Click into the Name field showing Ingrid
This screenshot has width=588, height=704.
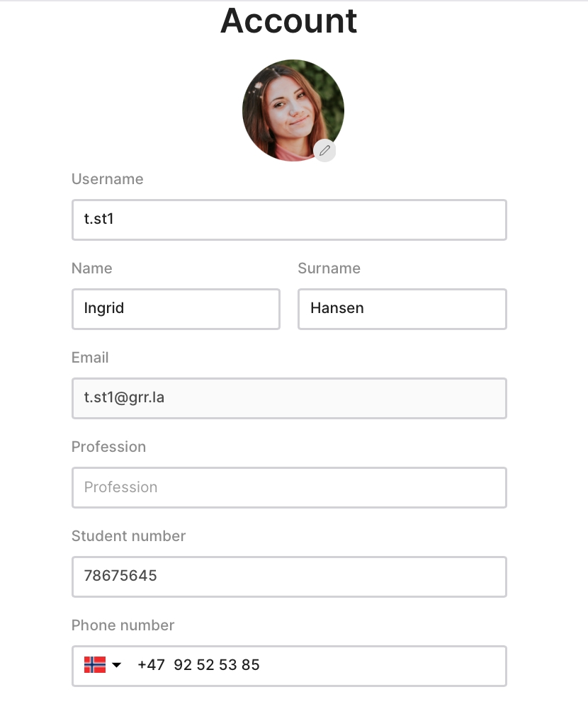[x=176, y=309]
